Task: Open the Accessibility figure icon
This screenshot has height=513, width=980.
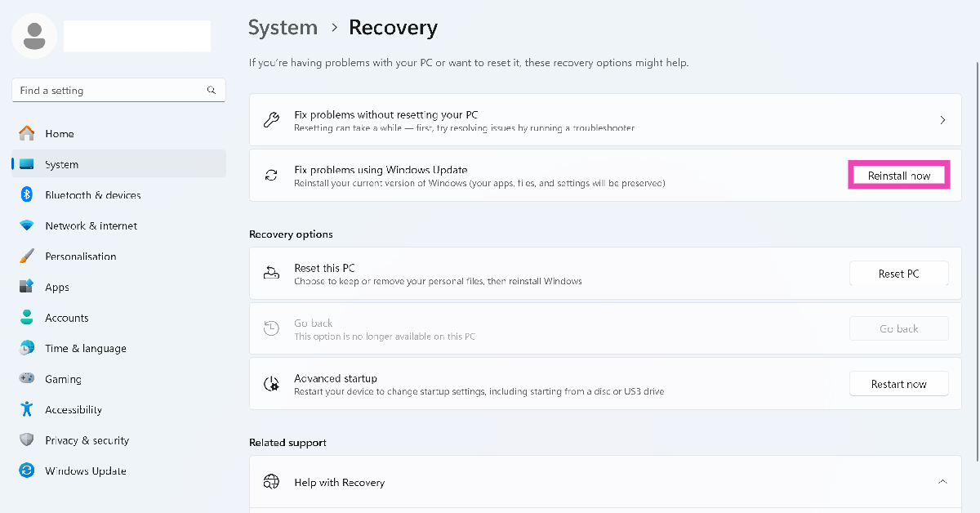Action: tap(27, 409)
